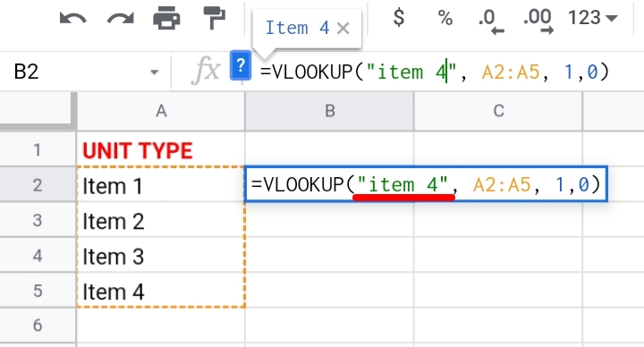Increase decimal places
Image resolution: width=644 pixels, height=347 pixels.
538,21
